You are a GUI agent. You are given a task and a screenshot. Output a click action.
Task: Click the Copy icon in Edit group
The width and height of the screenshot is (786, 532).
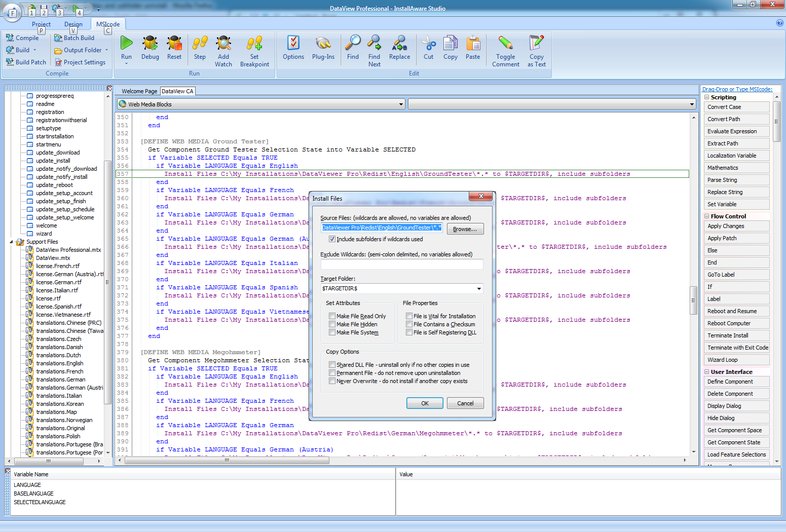[451, 43]
